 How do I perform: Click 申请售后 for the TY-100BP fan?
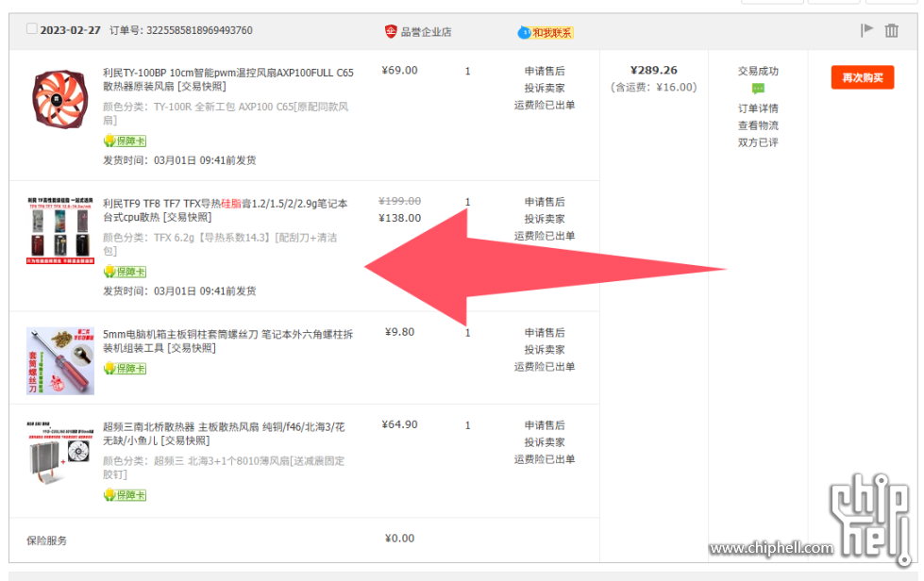[x=545, y=72]
